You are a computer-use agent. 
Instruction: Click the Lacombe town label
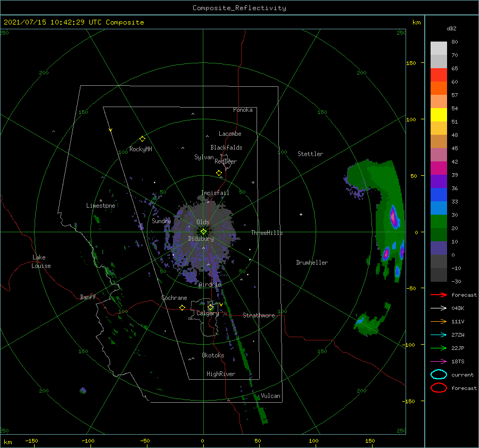(x=230, y=134)
